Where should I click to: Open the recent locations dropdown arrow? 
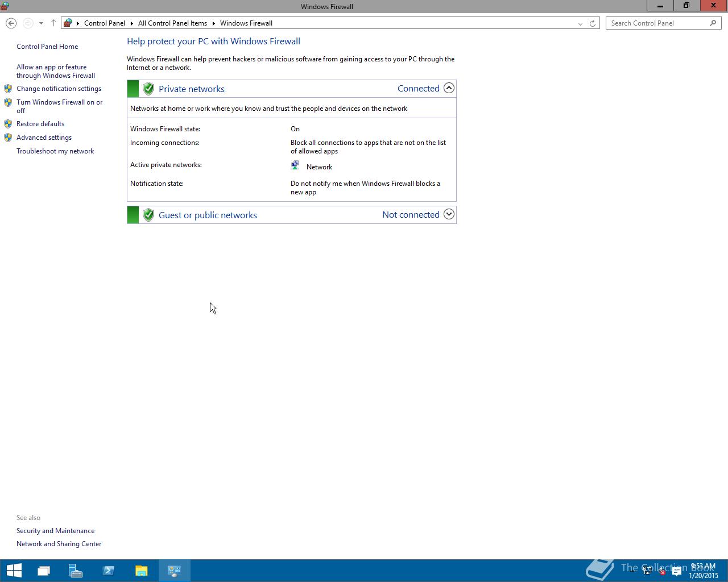[x=41, y=23]
